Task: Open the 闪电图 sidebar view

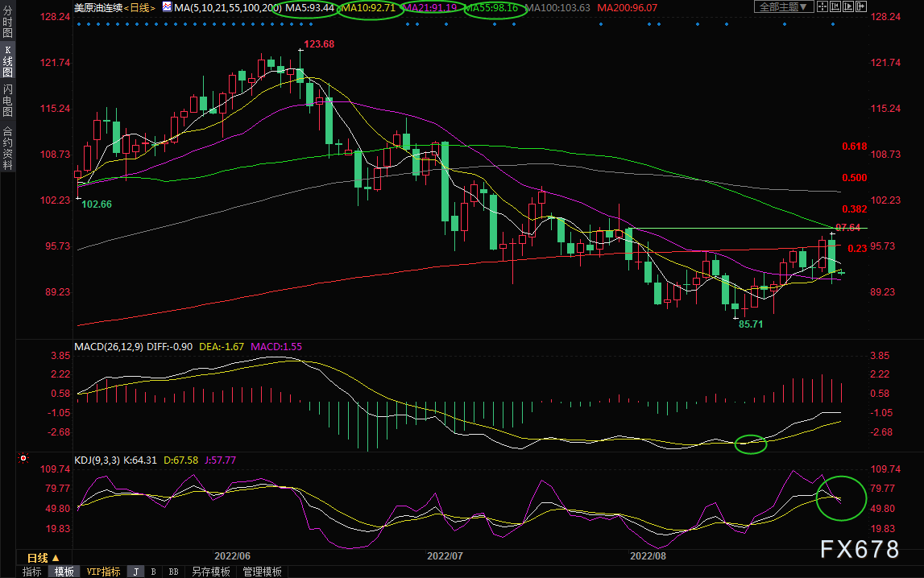Action: [8, 100]
